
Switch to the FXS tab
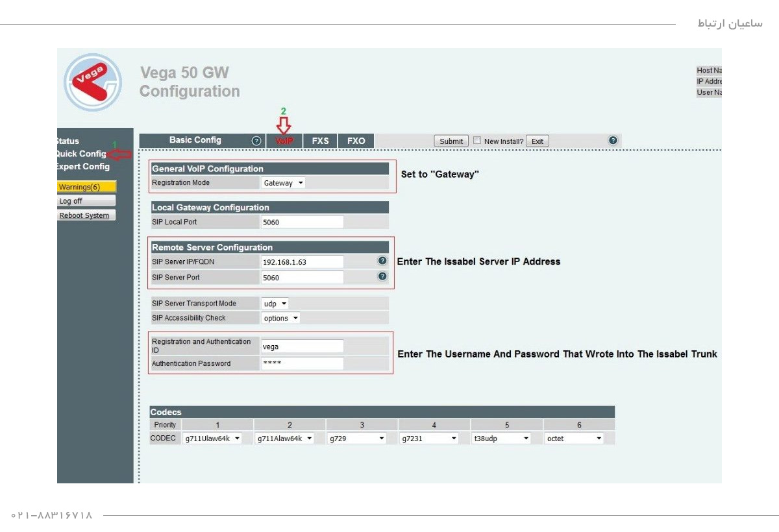320,141
